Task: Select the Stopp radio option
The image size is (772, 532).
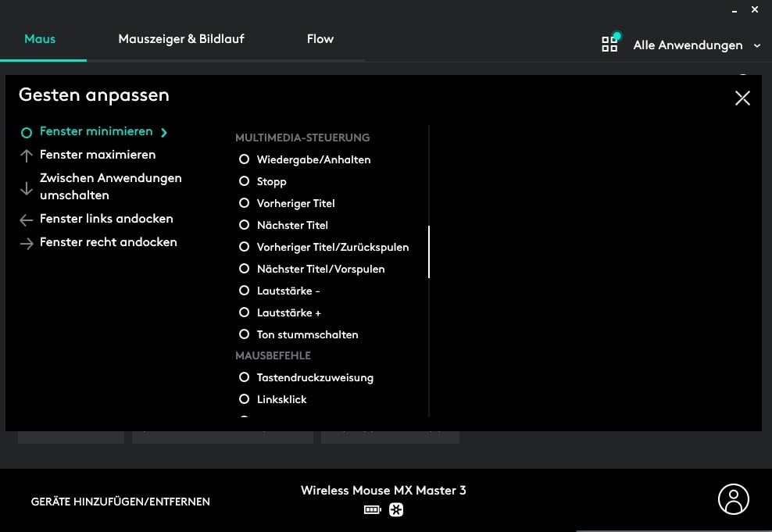Action: [x=263, y=181]
